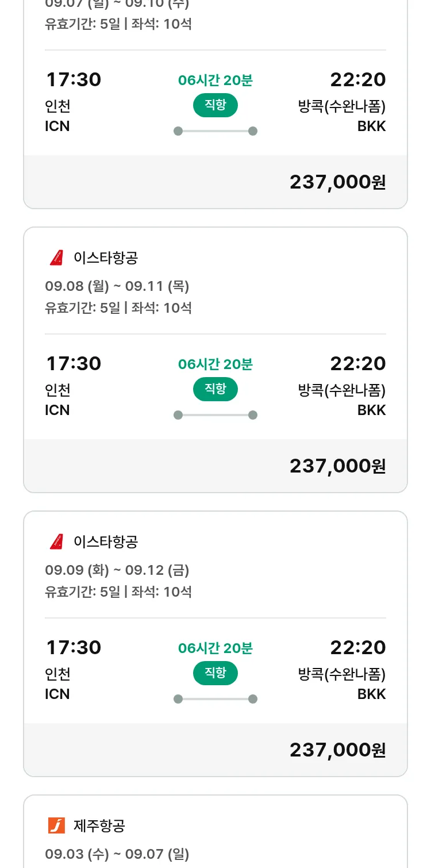Image resolution: width=431 pixels, height=868 pixels.
Task: Click the 09.09 (화) ~ 09.12 (금) date range
Action: click(x=117, y=570)
